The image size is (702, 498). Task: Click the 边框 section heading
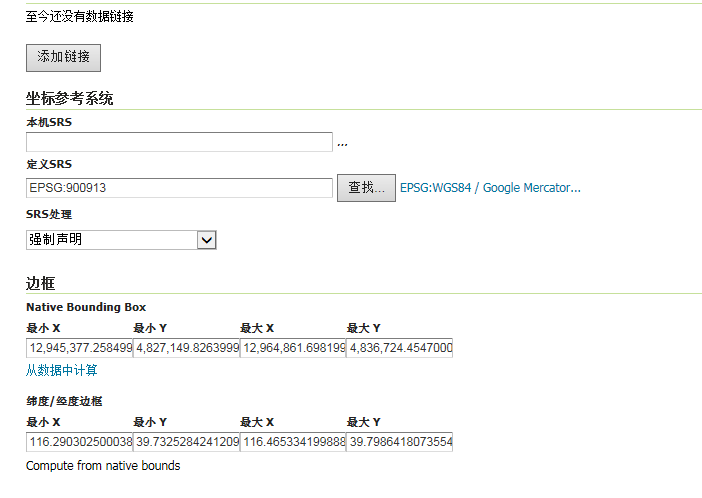(x=40, y=283)
